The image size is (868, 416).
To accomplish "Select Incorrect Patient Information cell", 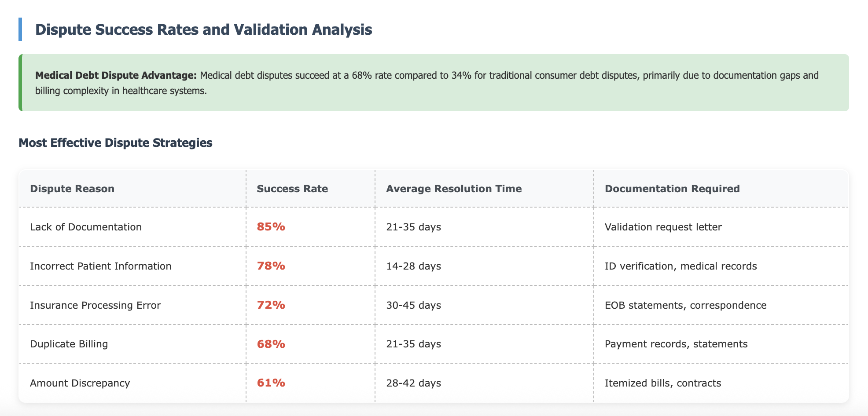I will point(132,266).
